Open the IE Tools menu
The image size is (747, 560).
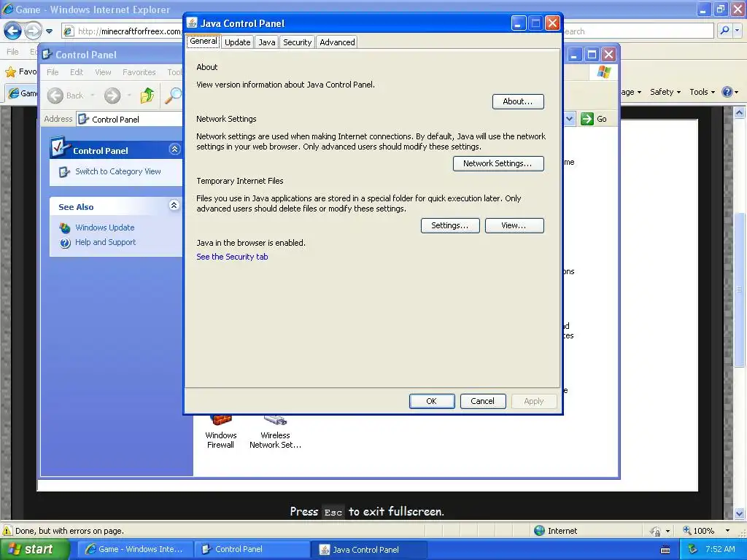(x=703, y=92)
